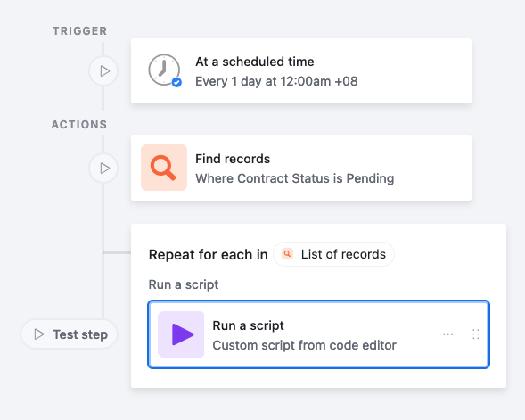Click the Test step button

[70, 334]
